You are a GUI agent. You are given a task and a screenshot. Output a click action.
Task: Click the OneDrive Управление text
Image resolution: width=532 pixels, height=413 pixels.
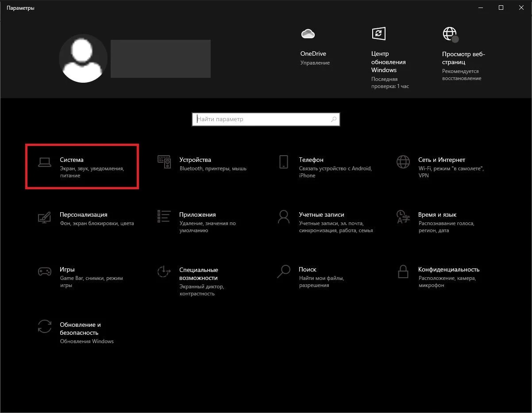315,63
